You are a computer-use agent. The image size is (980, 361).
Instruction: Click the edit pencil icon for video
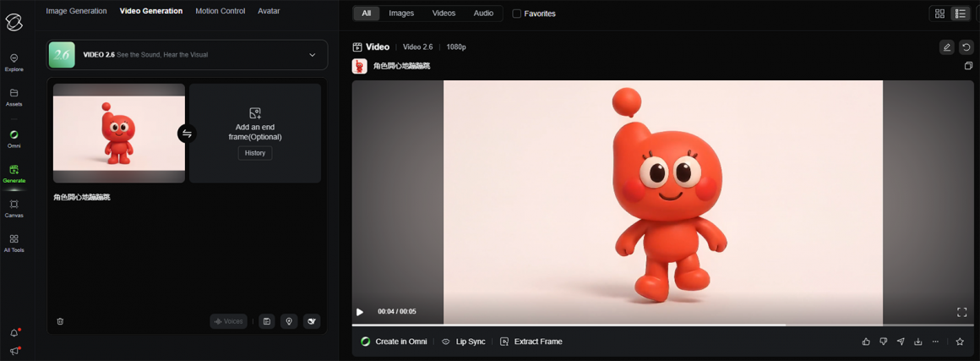coord(947,47)
